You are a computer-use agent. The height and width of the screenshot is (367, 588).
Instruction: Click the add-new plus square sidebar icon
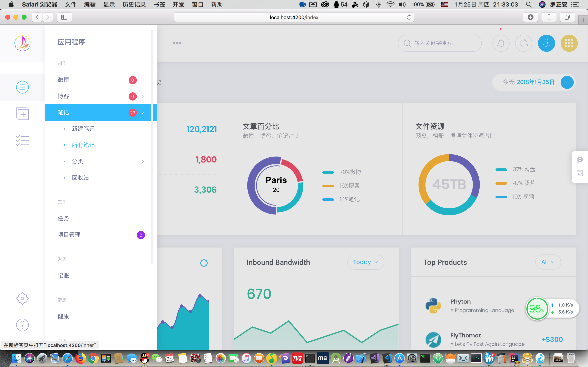pos(22,114)
